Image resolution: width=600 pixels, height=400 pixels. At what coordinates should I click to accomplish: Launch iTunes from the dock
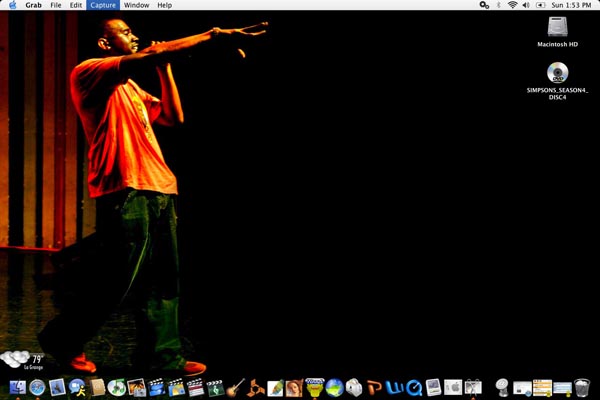117,388
